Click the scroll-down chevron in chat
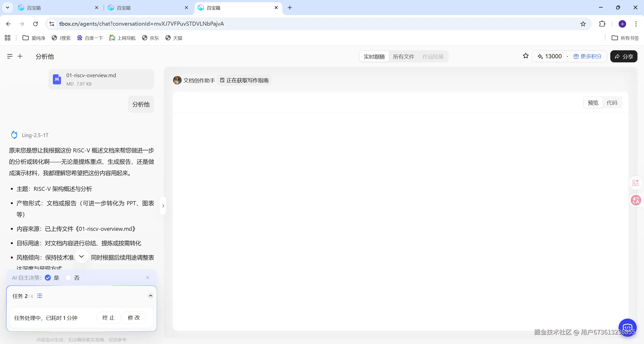This screenshot has width=644, height=344. coord(82,256)
